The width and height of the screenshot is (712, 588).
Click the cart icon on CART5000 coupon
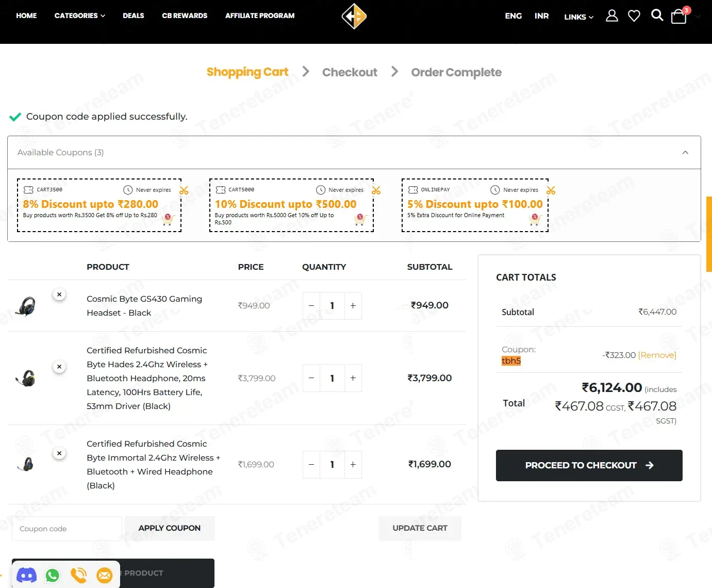[x=360, y=219]
